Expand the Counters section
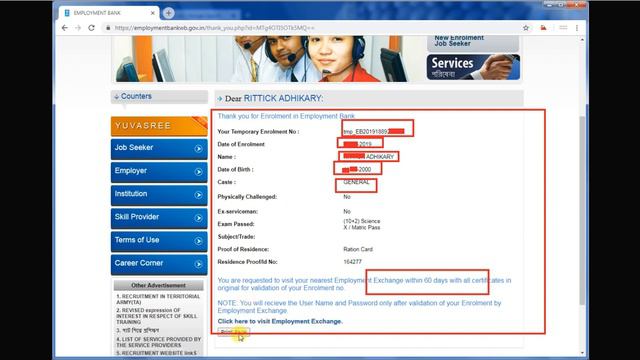The image size is (640, 360). [x=159, y=97]
